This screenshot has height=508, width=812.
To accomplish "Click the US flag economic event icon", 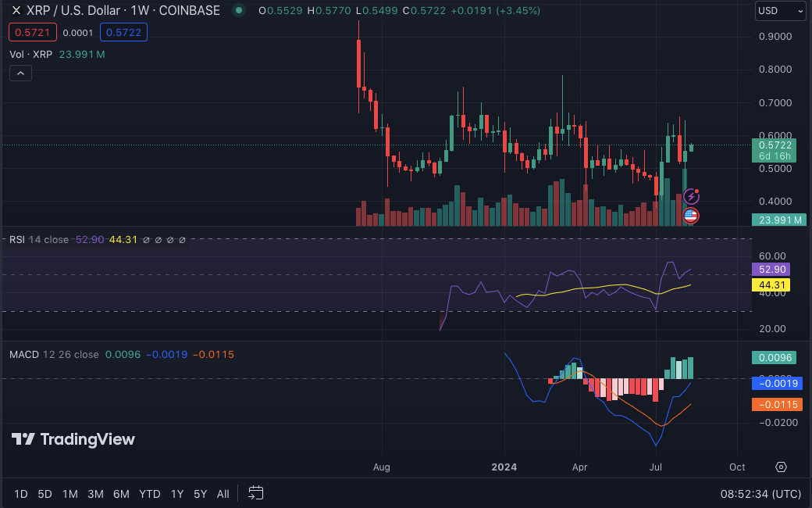I will tap(691, 215).
